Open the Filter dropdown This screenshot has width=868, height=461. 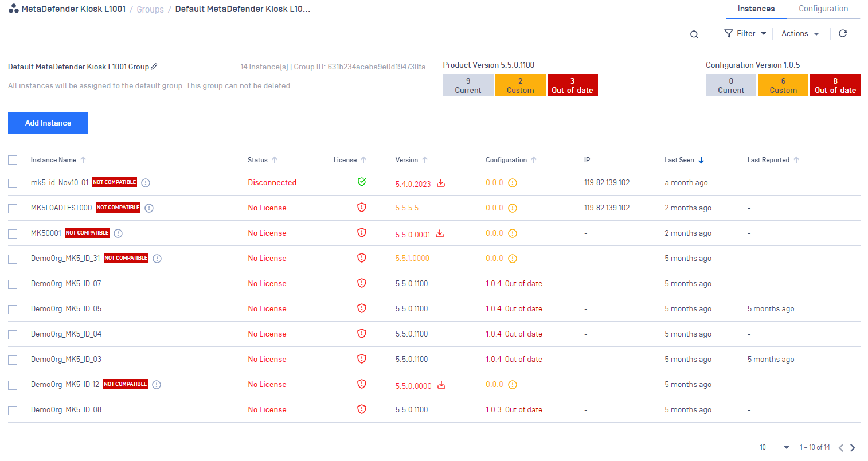tap(745, 34)
